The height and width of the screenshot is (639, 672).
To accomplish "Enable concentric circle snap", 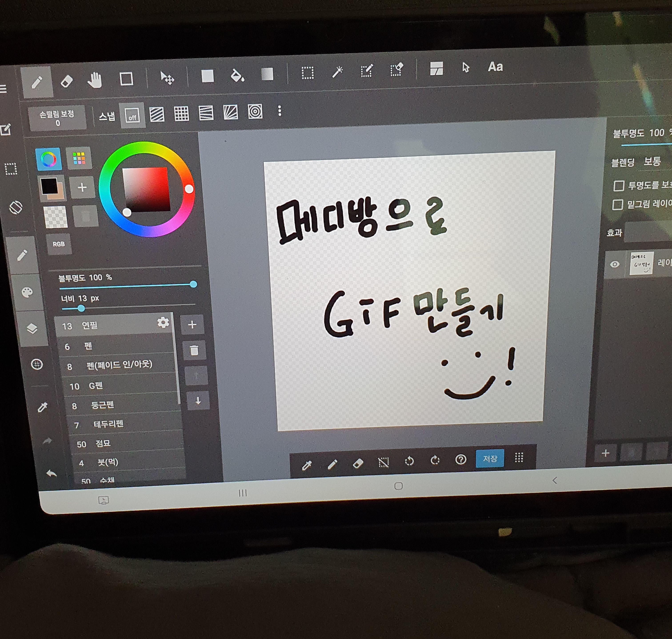I will (255, 111).
